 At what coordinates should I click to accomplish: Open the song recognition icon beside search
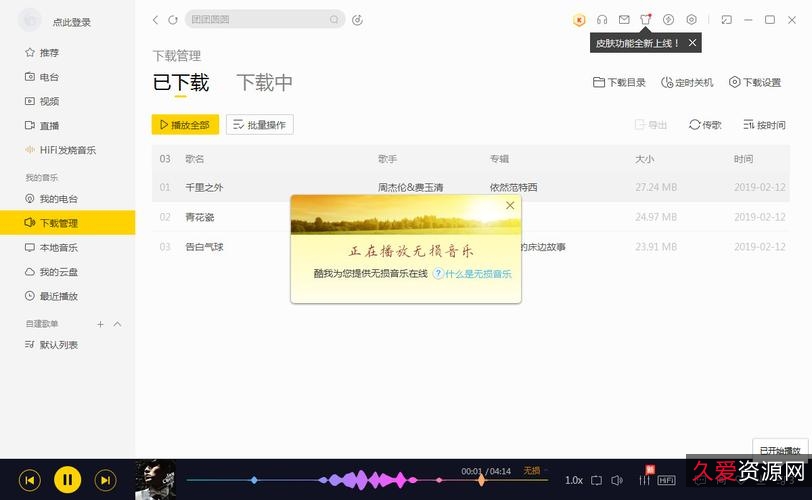(357, 20)
